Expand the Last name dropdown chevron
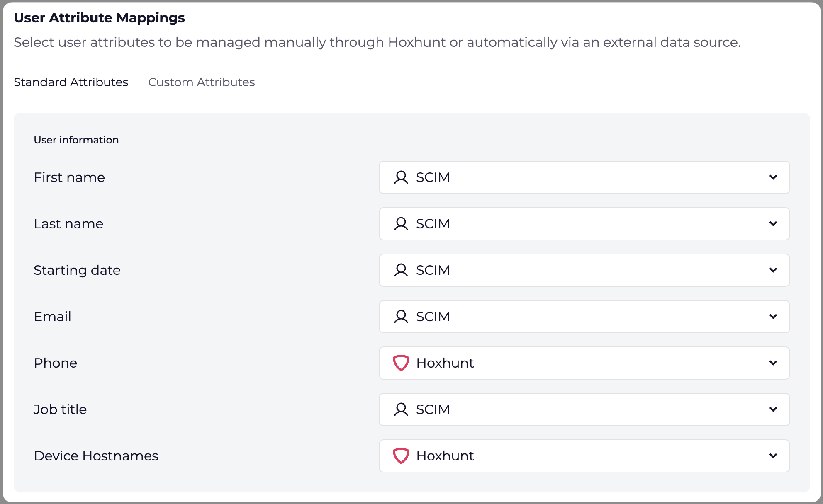Screen dimensions: 823x504 click(x=773, y=224)
